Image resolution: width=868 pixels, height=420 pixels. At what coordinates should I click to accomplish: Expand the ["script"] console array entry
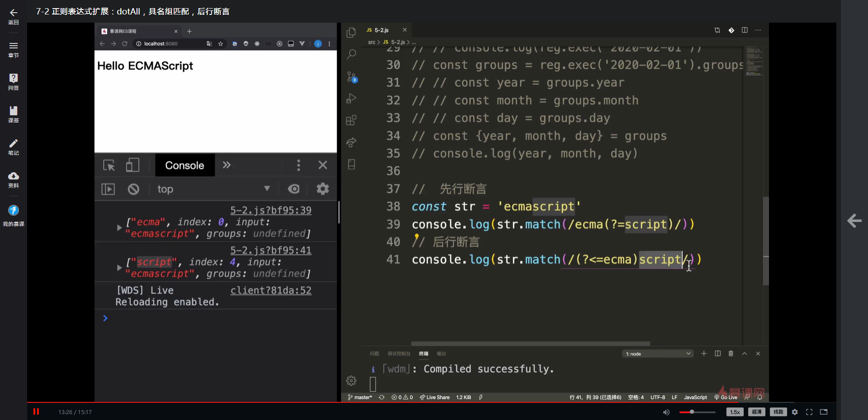coord(119,268)
